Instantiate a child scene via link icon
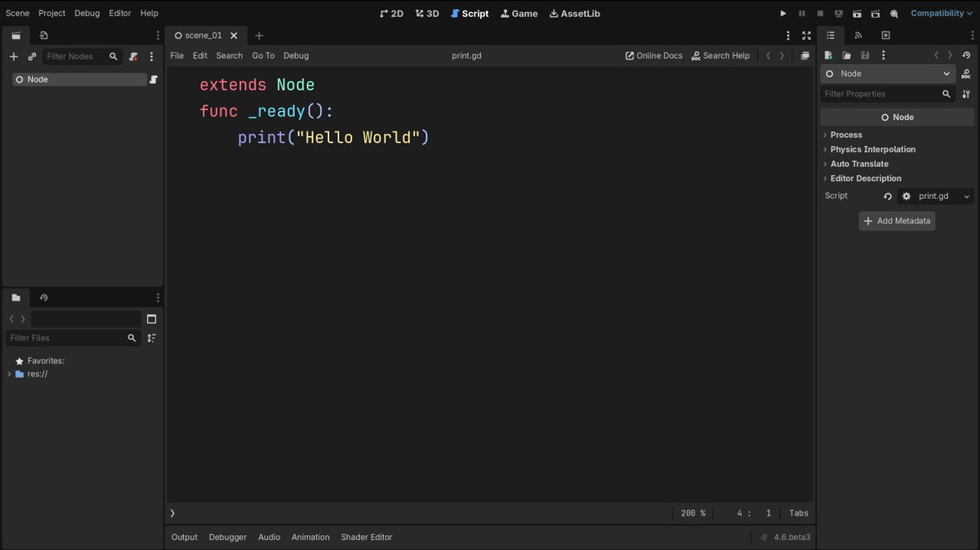Screen dimensions: 980x550 click(32, 56)
